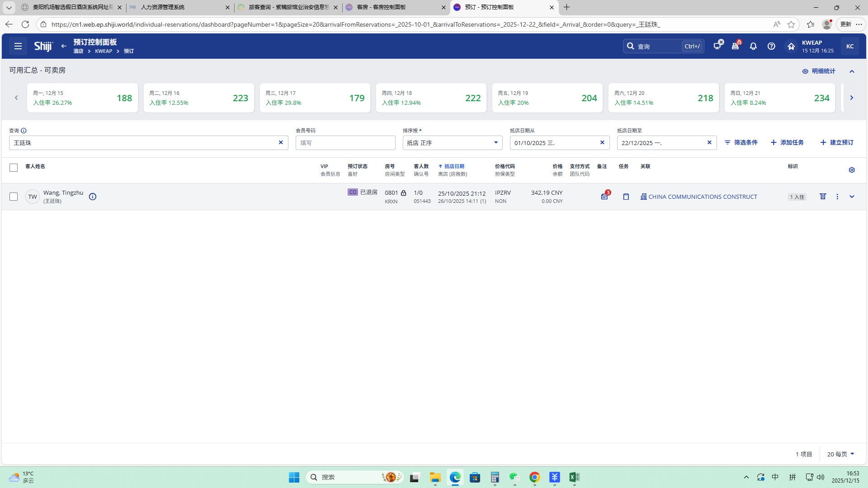Open the help question mark icon
The image size is (868, 488).
[771, 46]
